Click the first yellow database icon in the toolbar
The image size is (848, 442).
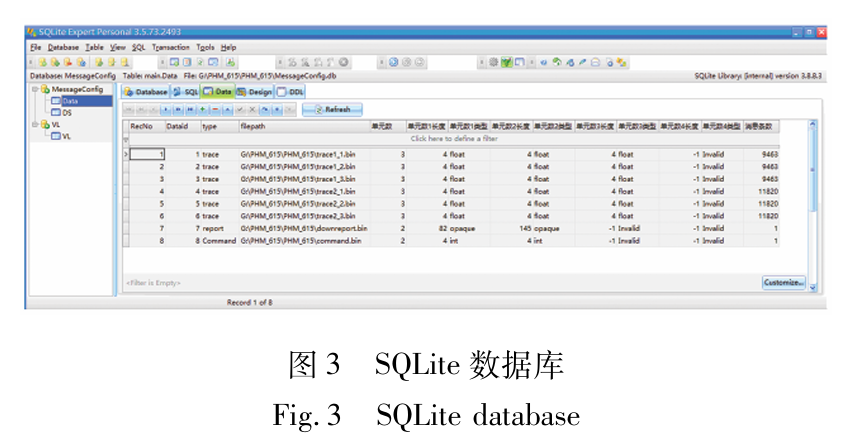point(43,62)
